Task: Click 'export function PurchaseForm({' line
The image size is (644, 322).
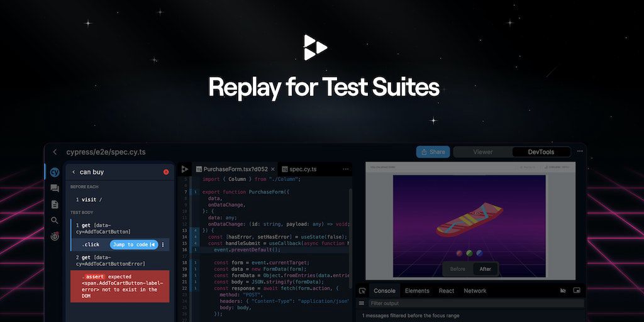Action: click(x=247, y=192)
